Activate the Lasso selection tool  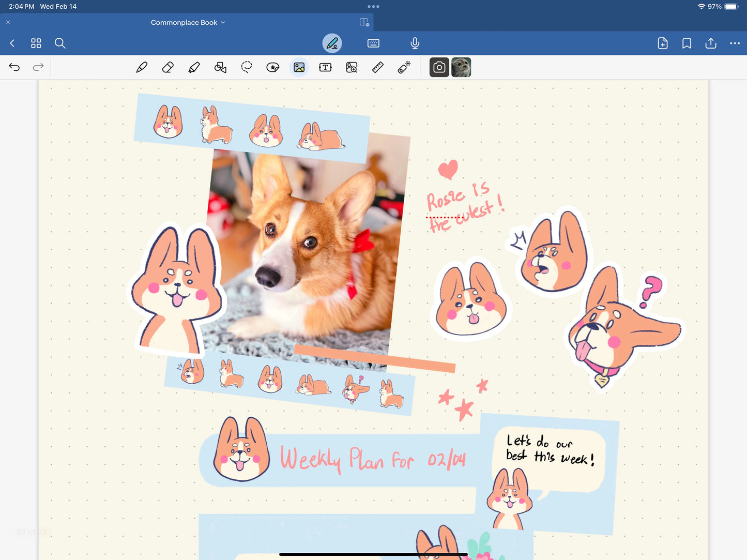click(247, 67)
